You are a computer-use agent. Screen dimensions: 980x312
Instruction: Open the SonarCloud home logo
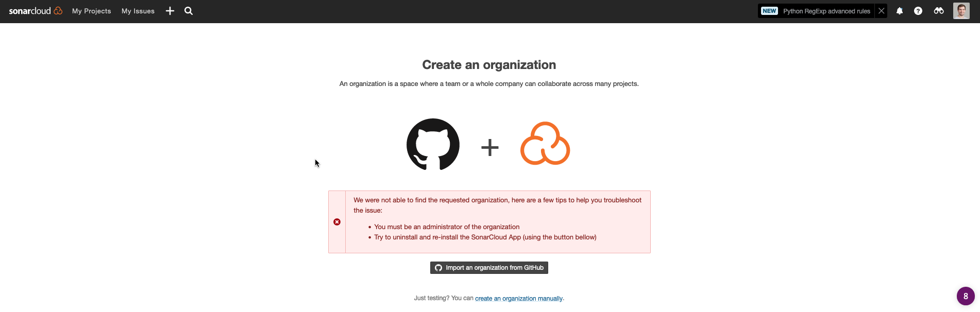point(36,11)
